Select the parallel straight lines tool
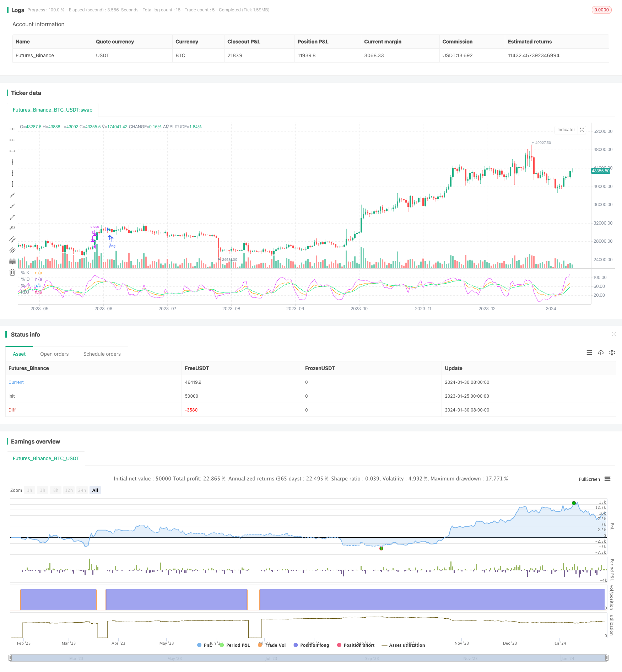Image resolution: width=622 pixels, height=672 pixels. (x=12, y=250)
